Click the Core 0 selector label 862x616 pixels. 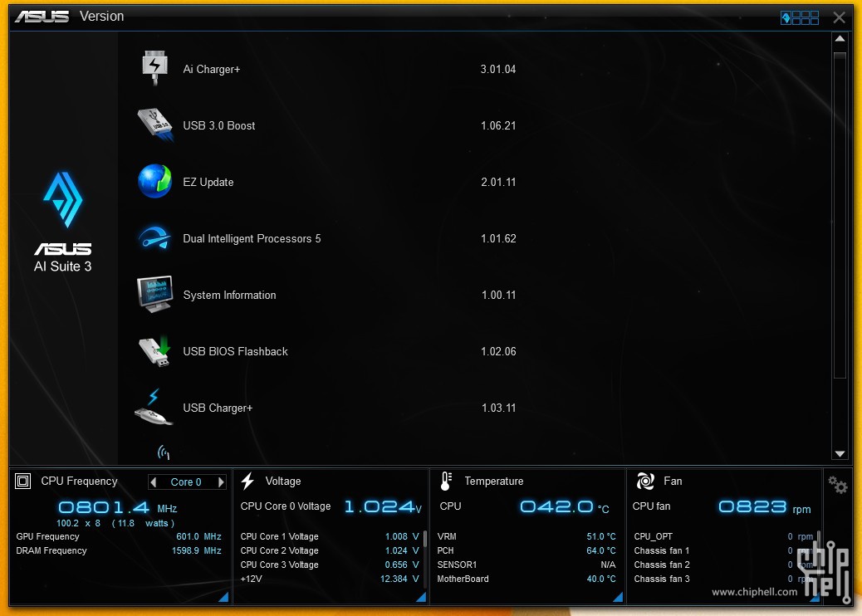click(x=186, y=482)
